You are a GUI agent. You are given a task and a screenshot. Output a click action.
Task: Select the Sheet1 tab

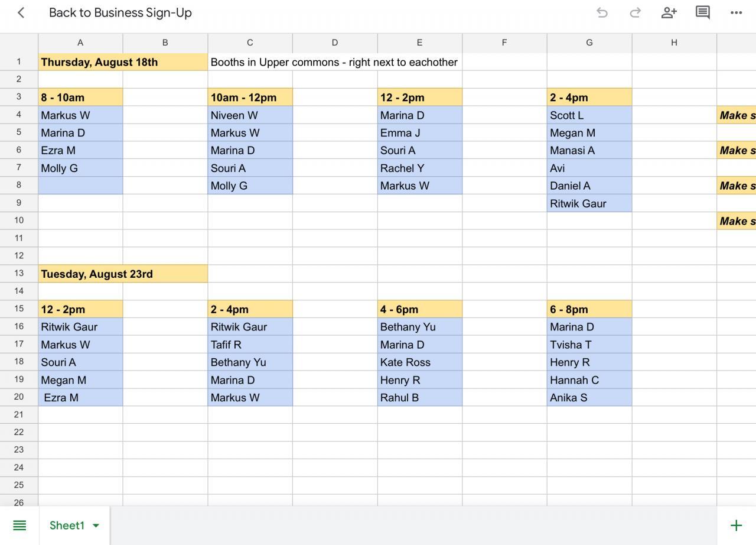tap(67, 525)
